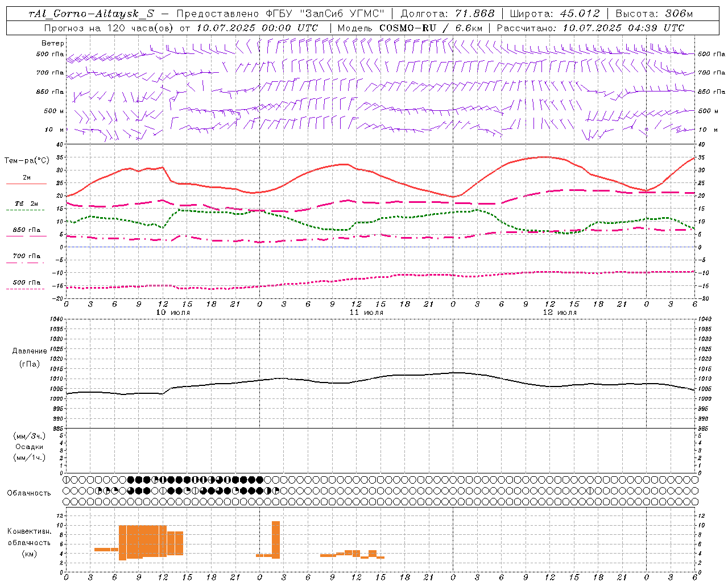Click the Высота: 306м label
728x582 pixels.
(655, 14)
